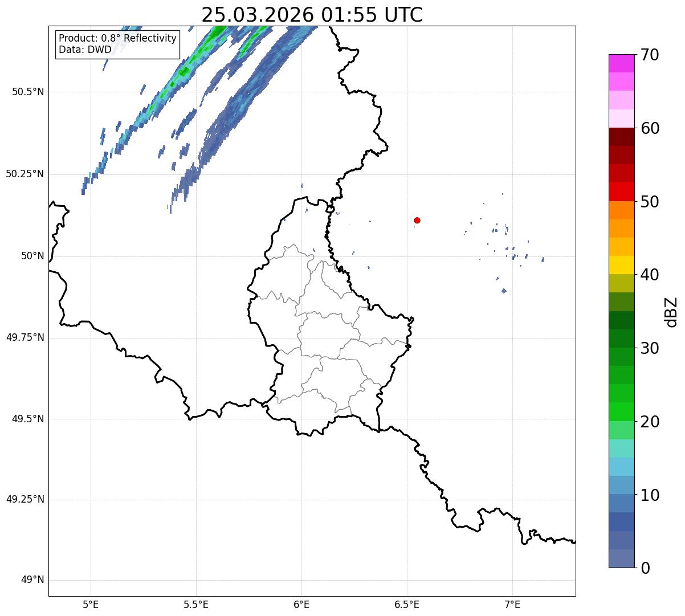Image resolution: width=685 pixels, height=616 pixels.
Task: Click the 5.5°E longitude label
Action: click(196, 604)
